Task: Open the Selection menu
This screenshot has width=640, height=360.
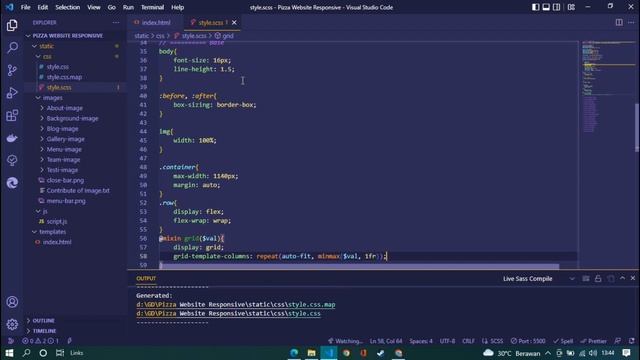Action: [68, 7]
